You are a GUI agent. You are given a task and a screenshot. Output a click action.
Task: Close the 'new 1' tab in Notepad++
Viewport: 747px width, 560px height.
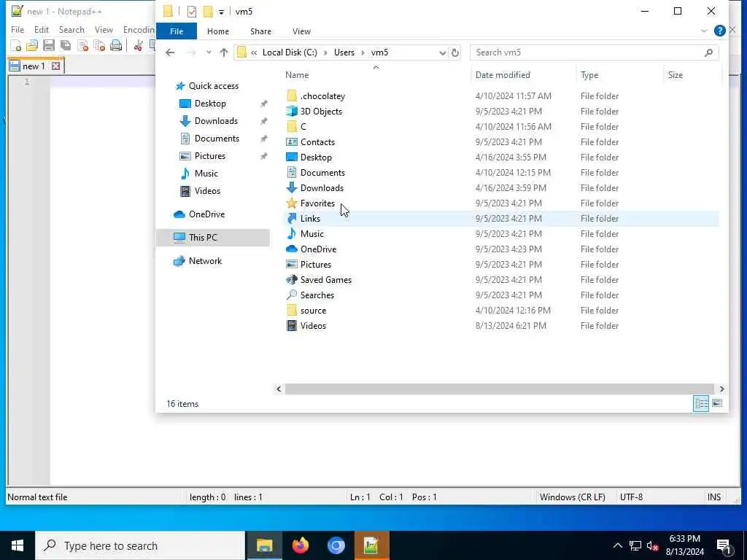(x=55, y=66)
